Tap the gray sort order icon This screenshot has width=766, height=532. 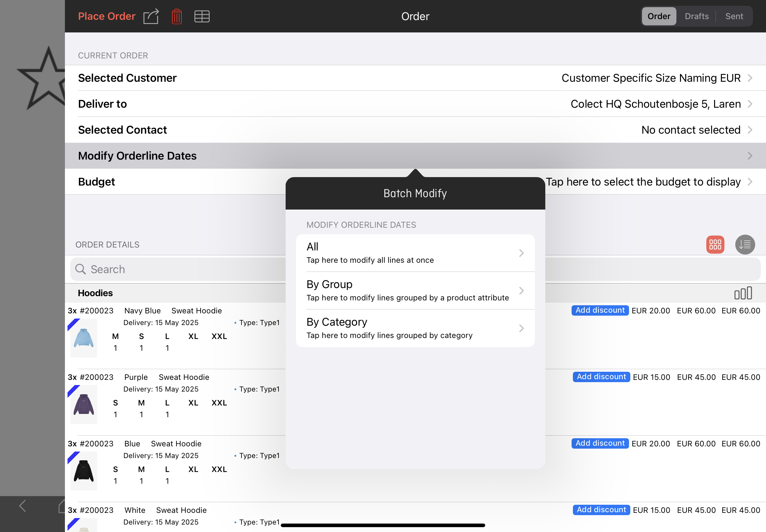coord(745,244)
